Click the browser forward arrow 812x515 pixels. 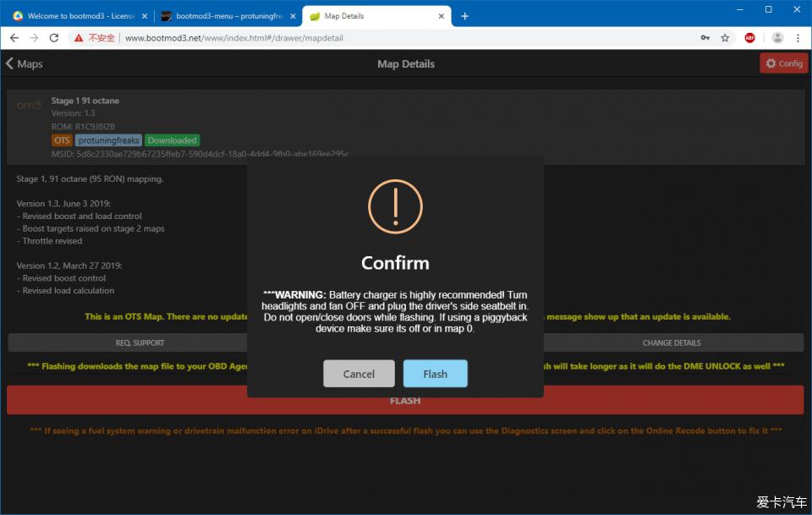pos(34,38)
